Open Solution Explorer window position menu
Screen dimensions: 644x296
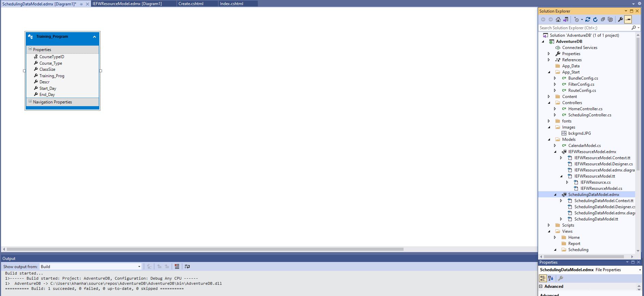point(626,11)
